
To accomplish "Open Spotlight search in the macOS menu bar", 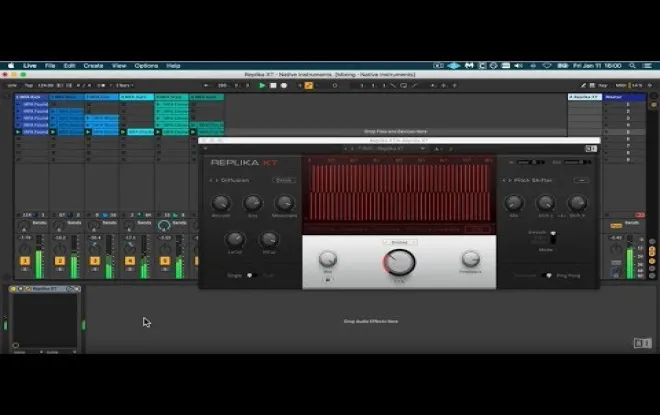I will (x=632, y=66).
